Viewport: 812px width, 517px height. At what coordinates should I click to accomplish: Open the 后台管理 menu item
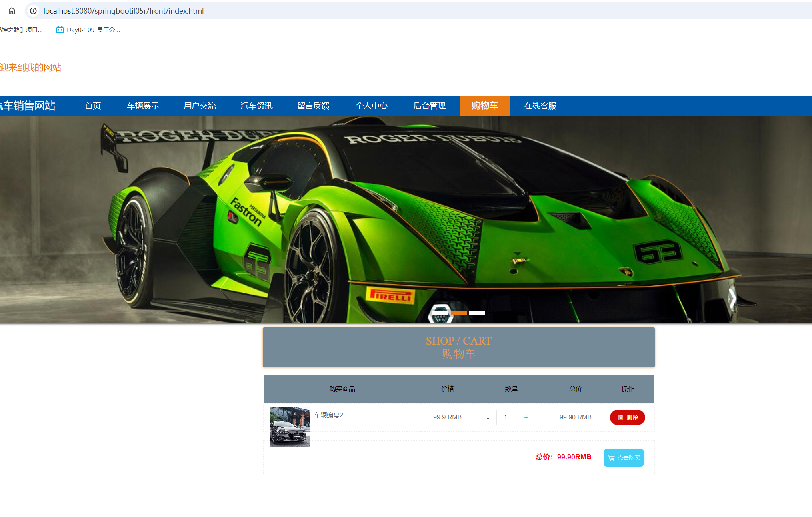pyautogui.click(x=429, y=106)
